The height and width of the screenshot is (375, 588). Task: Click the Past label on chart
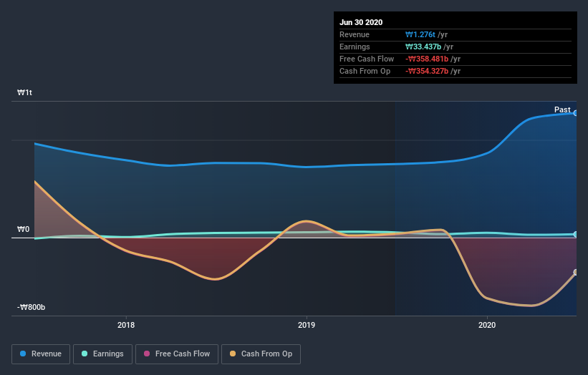pyautogui.click(x=562, y=109)
